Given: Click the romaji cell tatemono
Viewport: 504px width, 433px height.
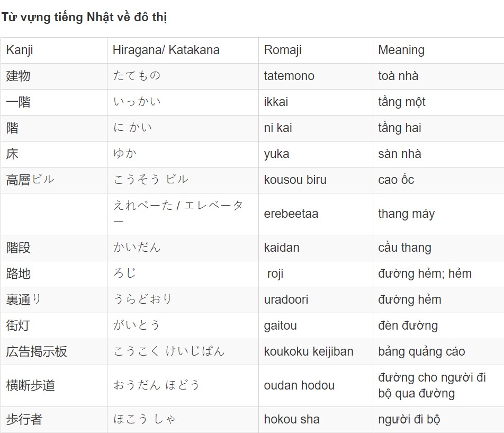Looking at the screenshot, I should (x=316, y=76).
